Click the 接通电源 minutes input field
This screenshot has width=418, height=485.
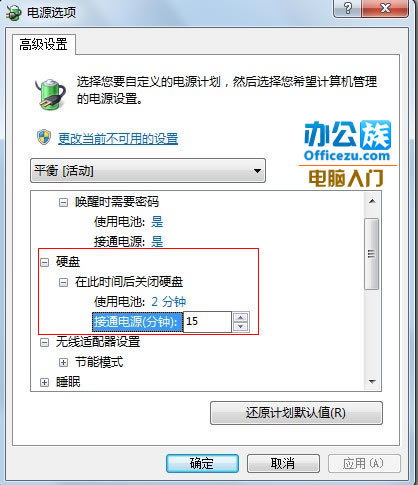[207, 322]
